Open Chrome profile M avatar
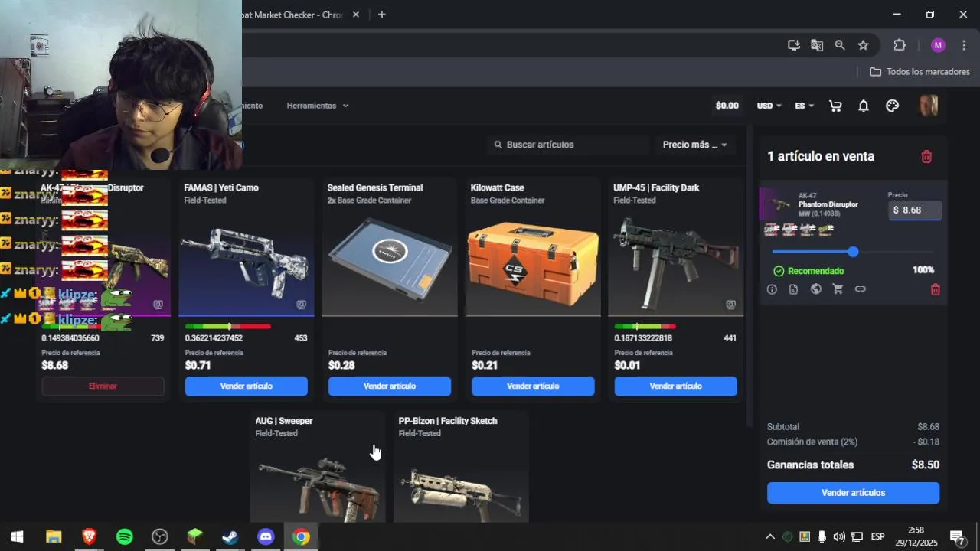The height and width of the screenshot is (551, 980). point(938,45)
